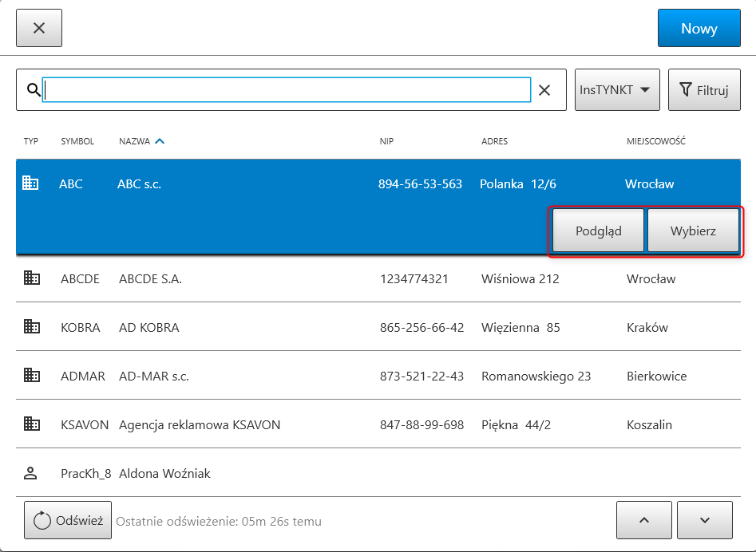Click the company icon in ABC row
This screenshot has height=552, width=756.
[30, 183]
